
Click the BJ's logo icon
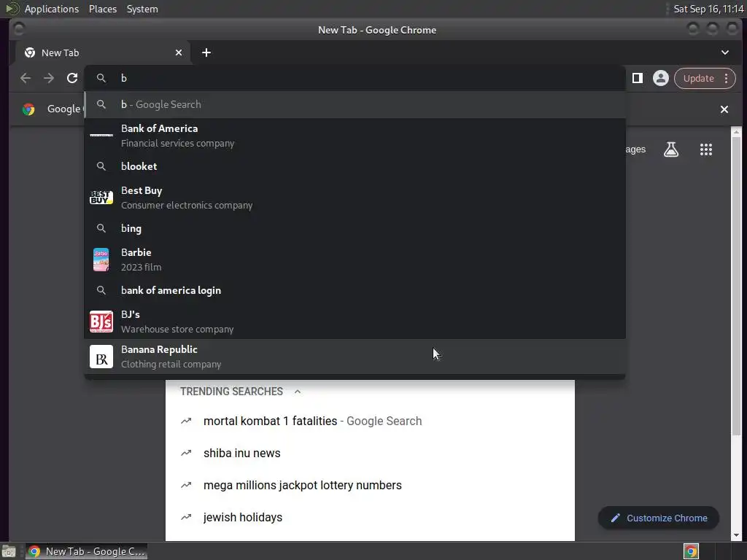tap(101, 322)
